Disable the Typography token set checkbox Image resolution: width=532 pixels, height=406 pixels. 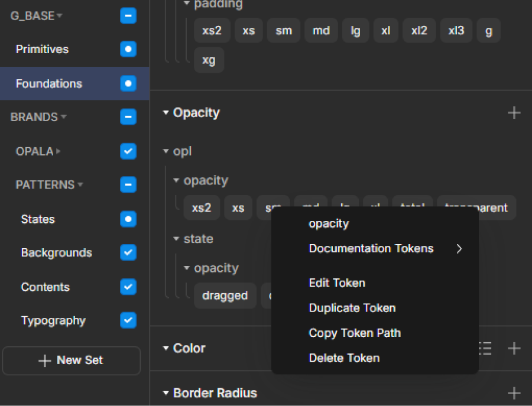pos(128,321)
